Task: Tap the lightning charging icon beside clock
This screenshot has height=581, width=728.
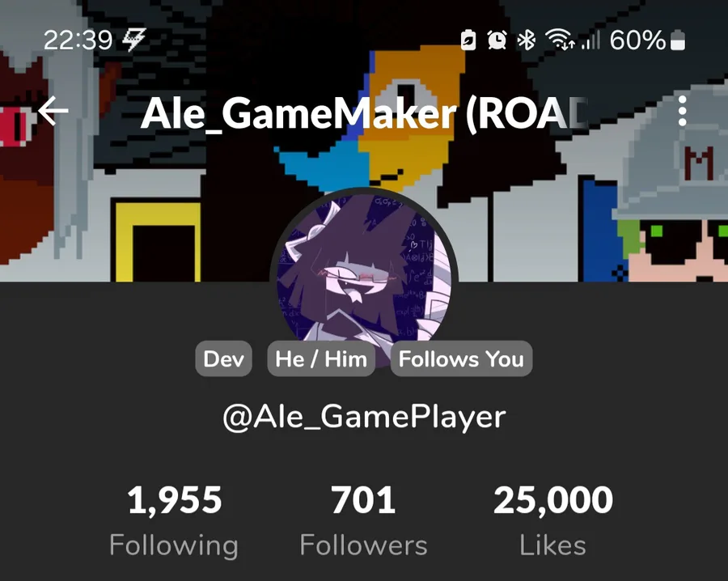Action: coord(134,40)
